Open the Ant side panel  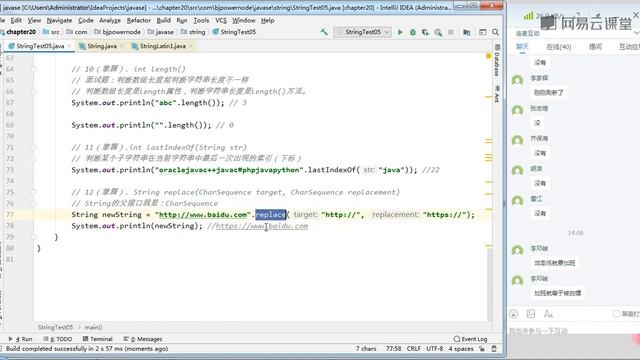497,94
